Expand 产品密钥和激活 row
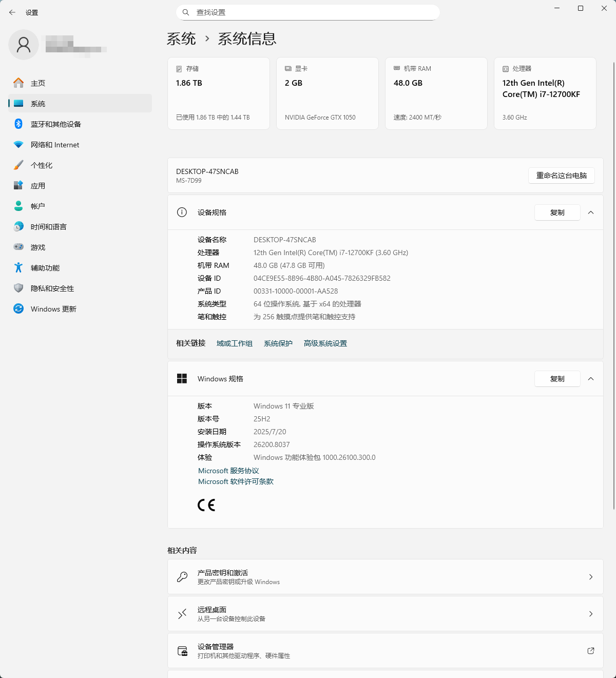This screenshot has width=616, height=678. click(385, 577)
